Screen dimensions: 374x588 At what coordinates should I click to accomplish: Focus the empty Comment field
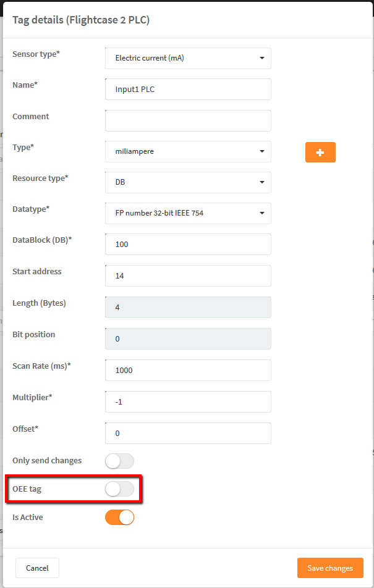click(x=188, y=121)
